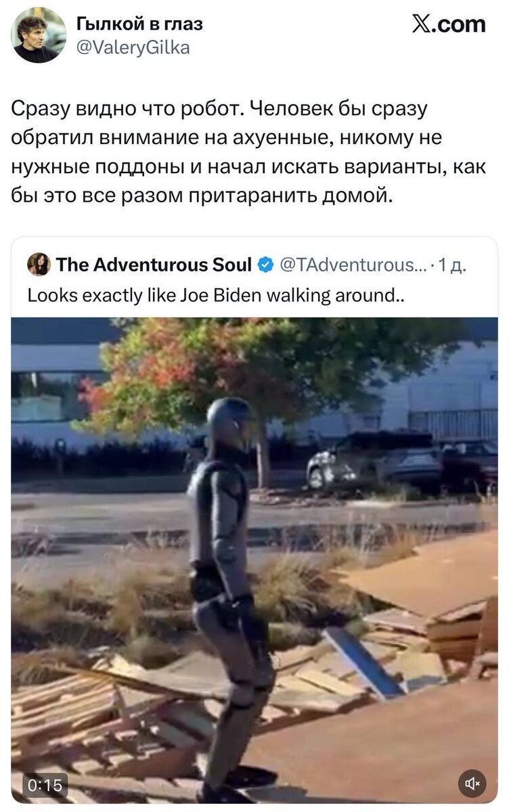Click the X.com logo
Viewport: 509px width, 812px height.
(449, 24)
